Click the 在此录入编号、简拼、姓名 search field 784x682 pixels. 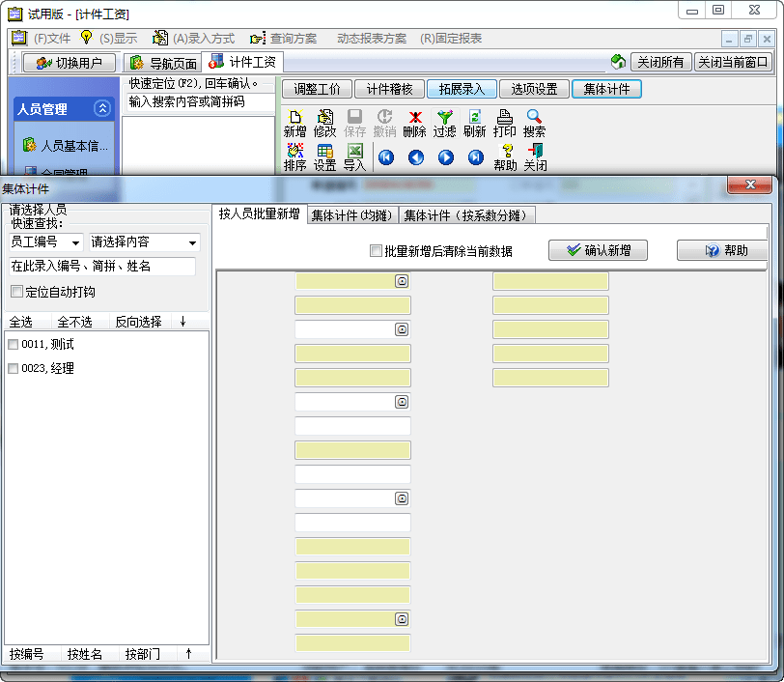(102, 267)
